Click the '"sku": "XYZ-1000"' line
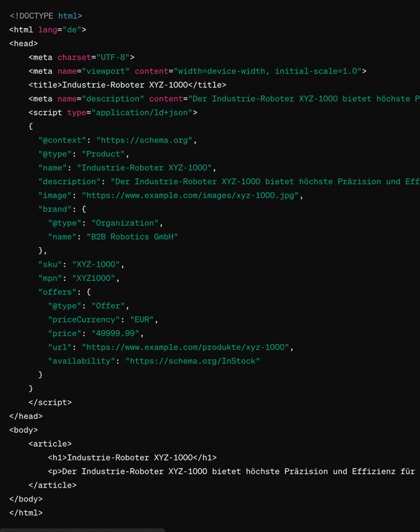The image size is (420, 532). (x=82, y=264)
